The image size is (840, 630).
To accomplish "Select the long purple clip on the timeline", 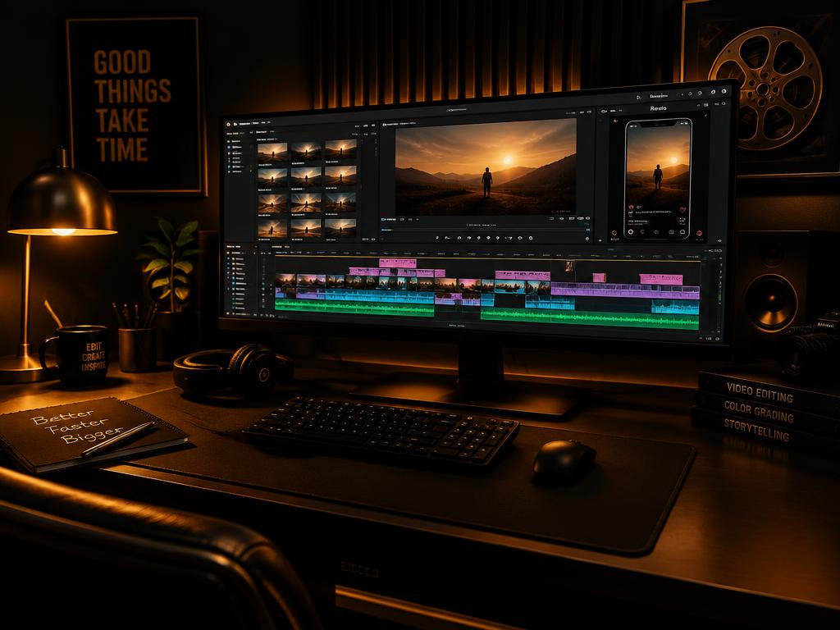I will (625, 291).
